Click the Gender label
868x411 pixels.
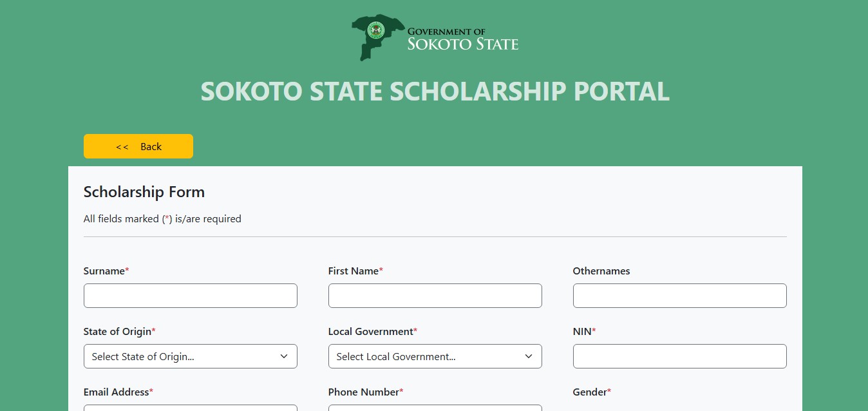[x=590, y=392]
